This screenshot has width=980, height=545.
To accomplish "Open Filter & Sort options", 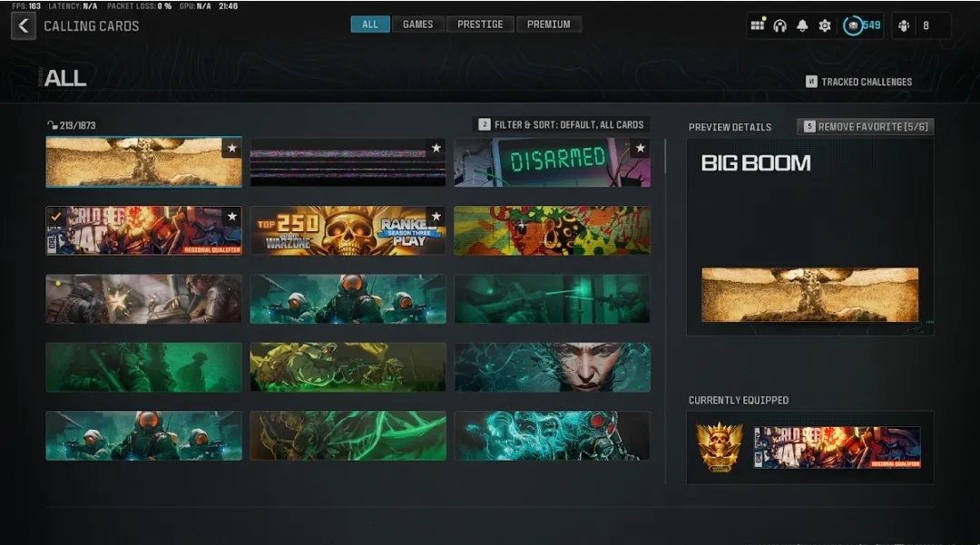I will point(562,125).
